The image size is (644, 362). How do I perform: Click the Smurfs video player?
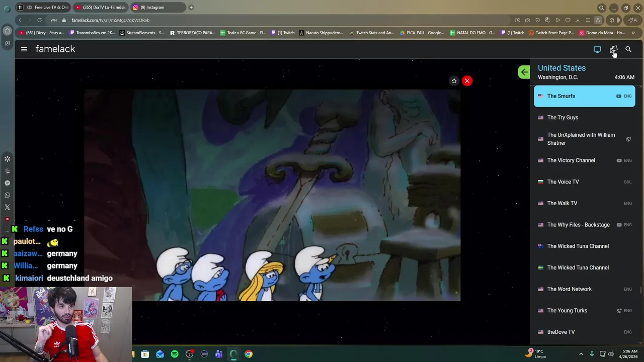coord(272,196)
